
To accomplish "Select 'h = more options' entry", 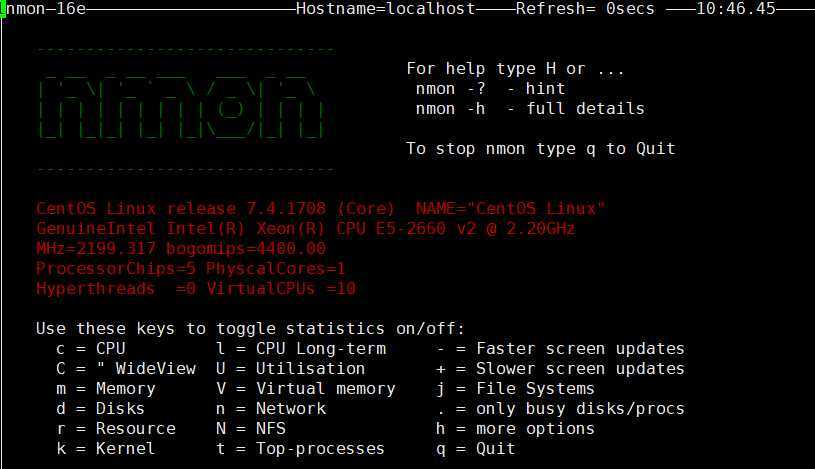I will click(x=515, y=428).
